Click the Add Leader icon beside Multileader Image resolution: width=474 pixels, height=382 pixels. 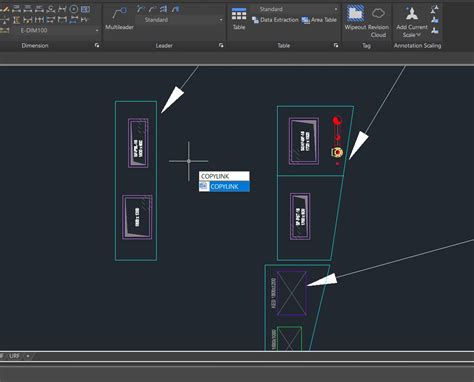[x=140, y=9]
